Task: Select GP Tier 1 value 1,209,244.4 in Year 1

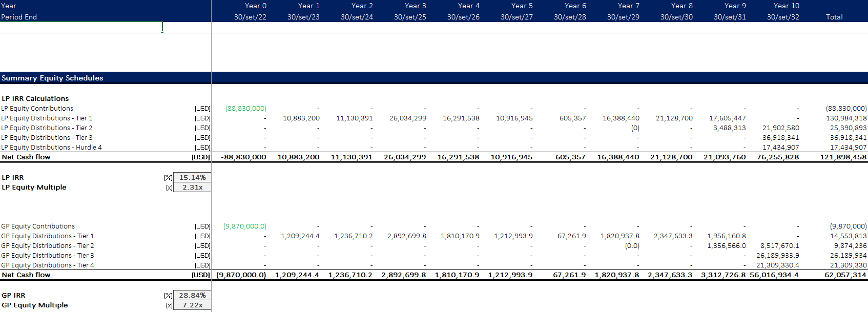Action: [300, 236]
